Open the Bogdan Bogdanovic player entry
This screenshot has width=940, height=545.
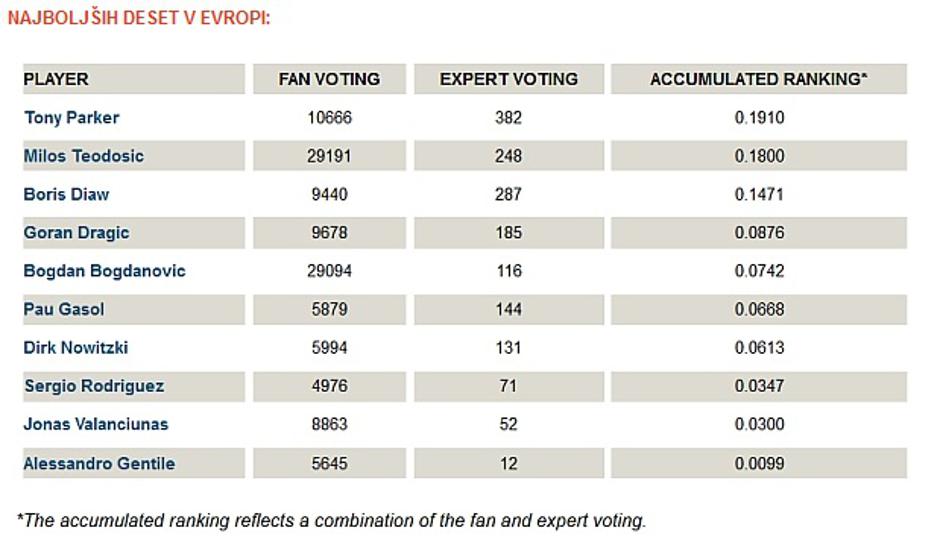tap(104, 271)
